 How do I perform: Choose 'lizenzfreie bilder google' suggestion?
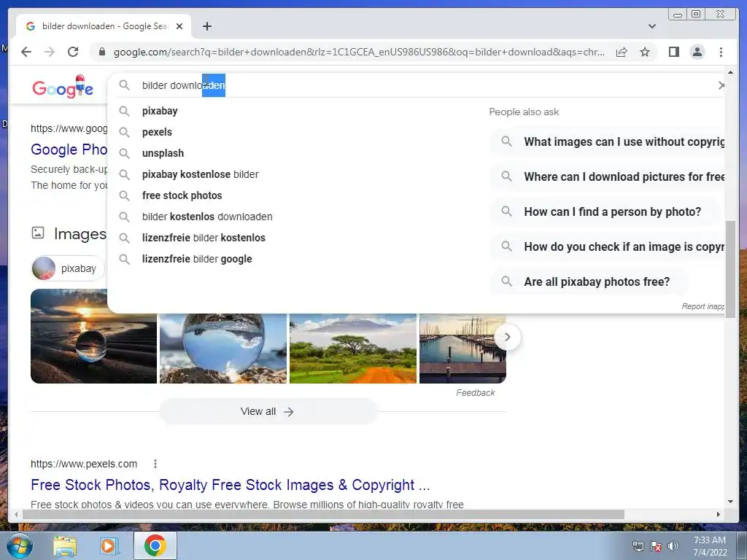point(197,259)
